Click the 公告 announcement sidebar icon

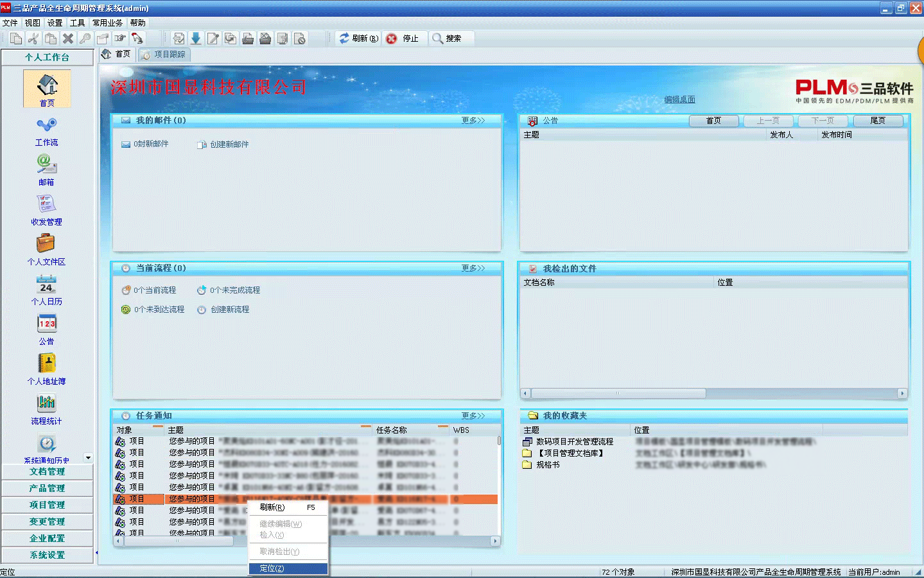click(x=46, y=324)
